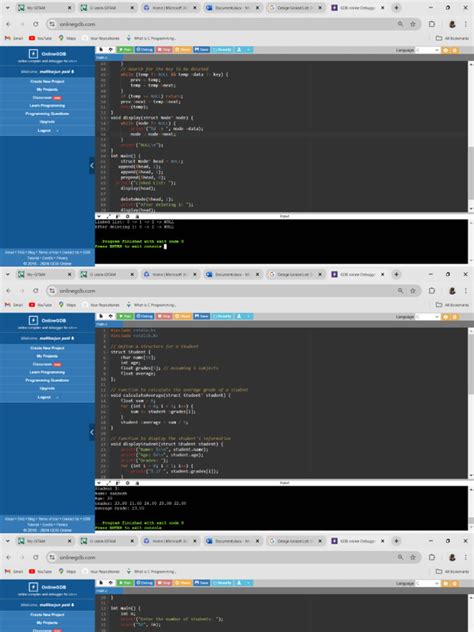This screenshot has width=474, height=632.
Task: Click bookmark star in the address bar above Student code
Action: 413,291
